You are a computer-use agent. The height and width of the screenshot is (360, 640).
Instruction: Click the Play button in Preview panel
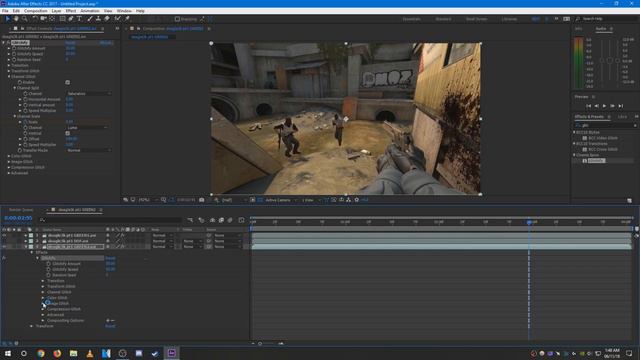point(604,106)
